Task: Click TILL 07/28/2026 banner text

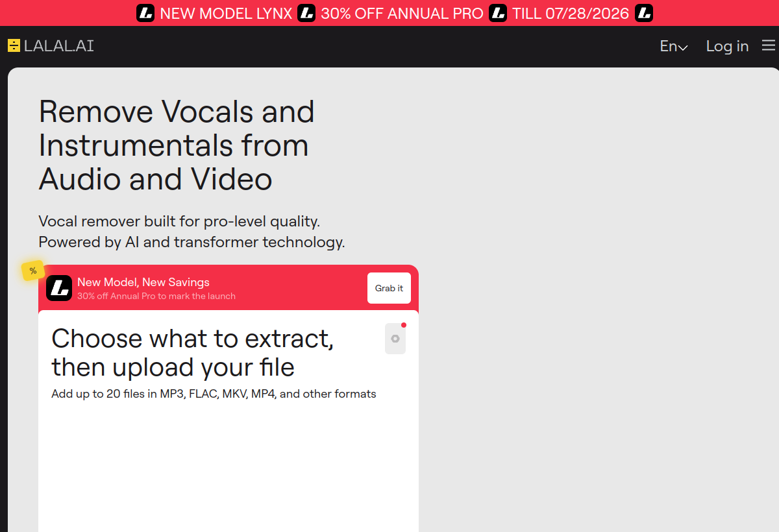Action: click(571, 13)
